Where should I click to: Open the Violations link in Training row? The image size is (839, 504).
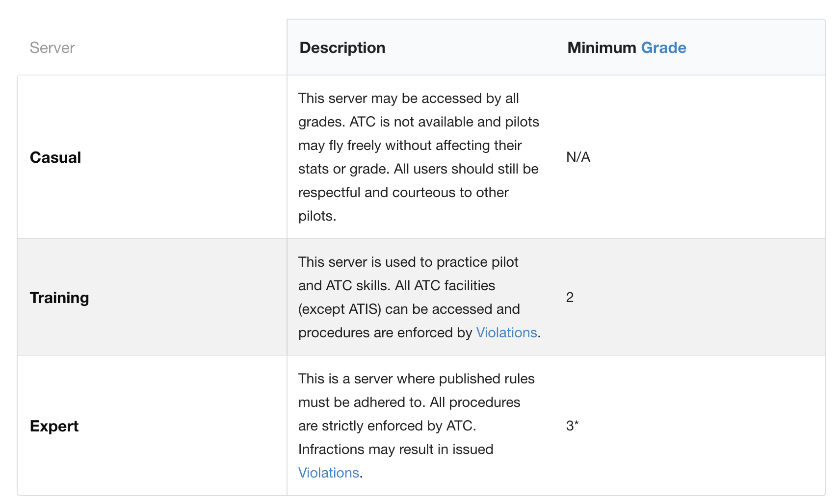tap(506, 332)
